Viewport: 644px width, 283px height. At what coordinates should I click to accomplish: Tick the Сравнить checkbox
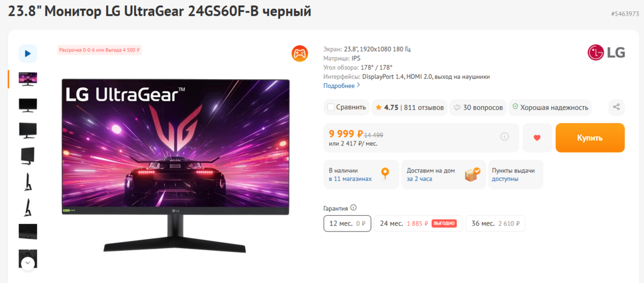point(331,107)
